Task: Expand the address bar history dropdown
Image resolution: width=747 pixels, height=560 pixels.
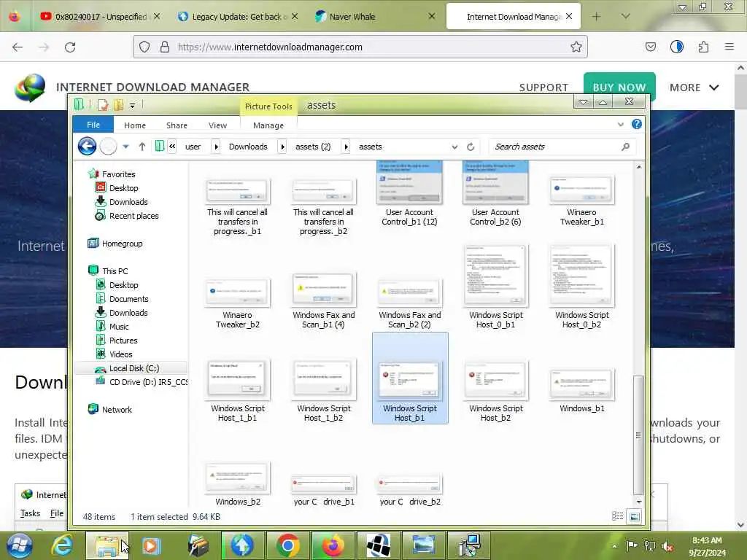Action: pos(454,147)
